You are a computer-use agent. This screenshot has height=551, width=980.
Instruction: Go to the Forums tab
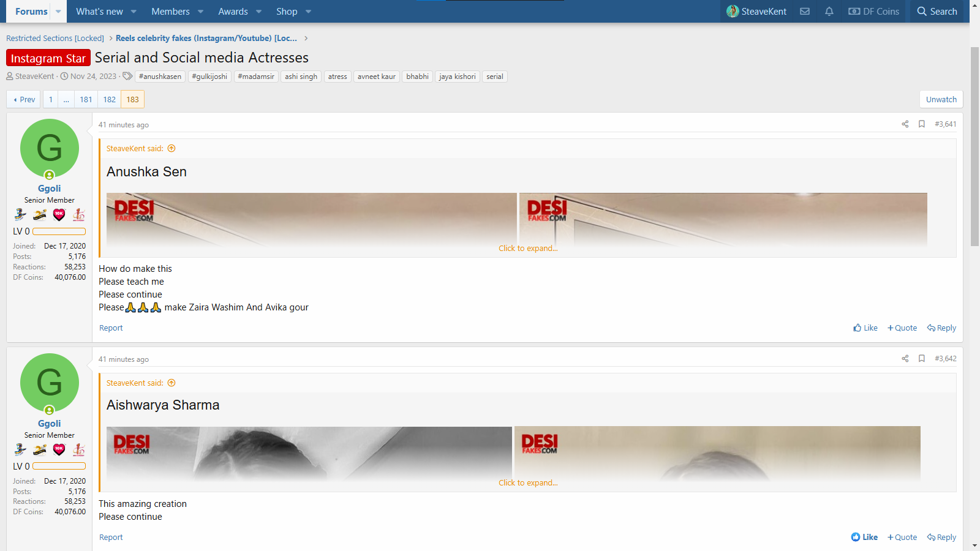point(31,12)
